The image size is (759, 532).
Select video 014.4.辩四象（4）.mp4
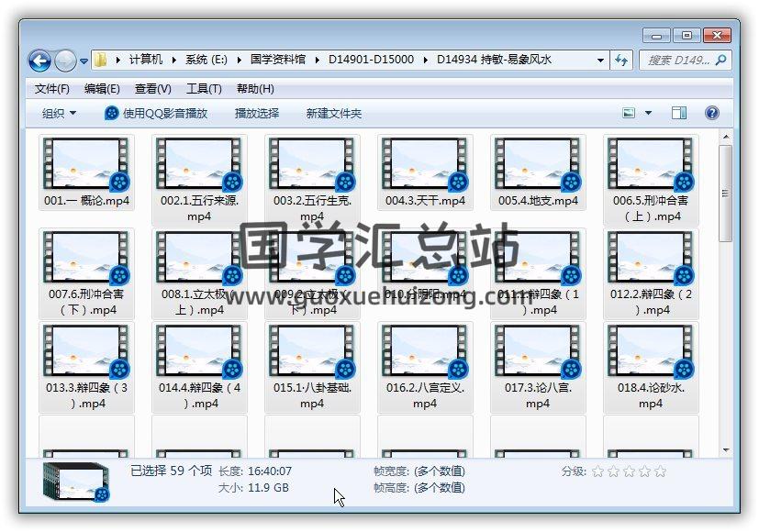click(199, 367)
